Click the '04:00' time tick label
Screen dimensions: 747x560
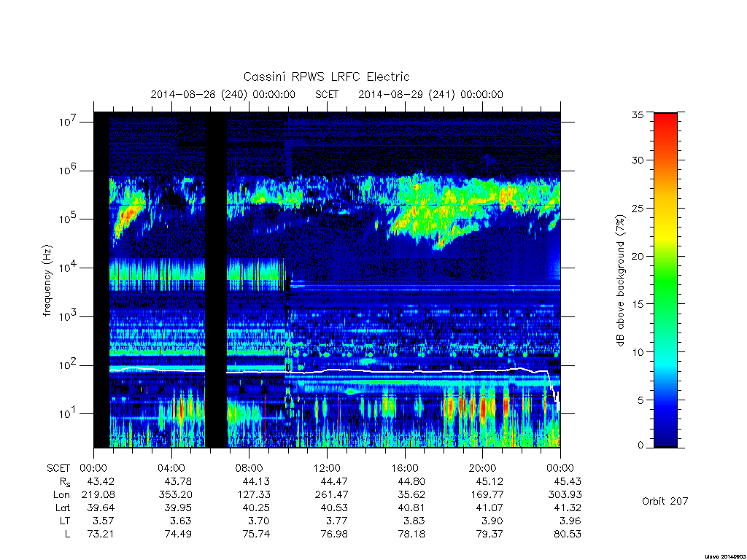coord(171,468)
